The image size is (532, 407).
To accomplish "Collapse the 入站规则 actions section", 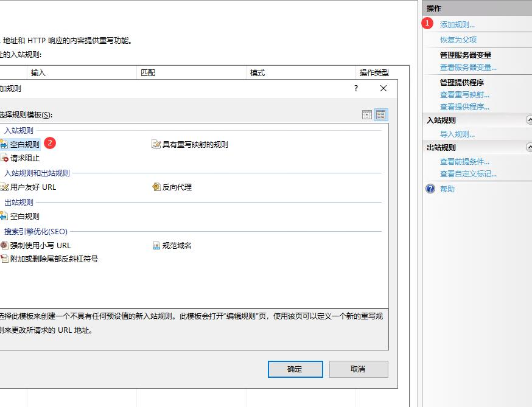I will point(529,120).
